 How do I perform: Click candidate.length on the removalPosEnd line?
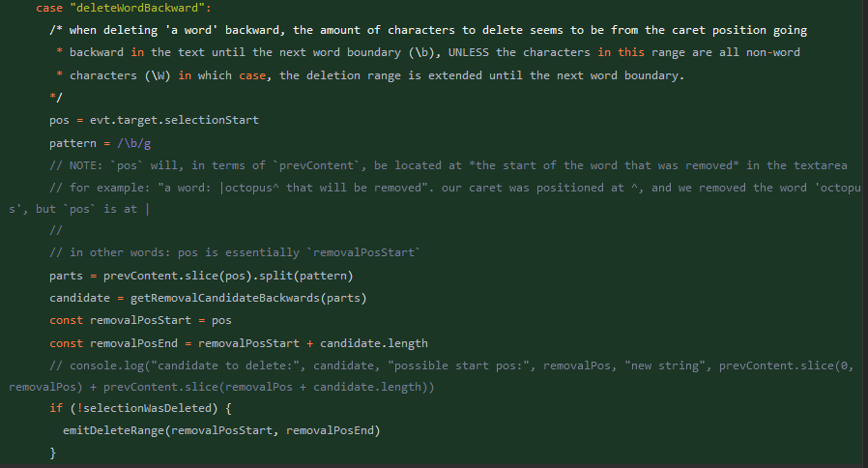(x=372, y=342)
